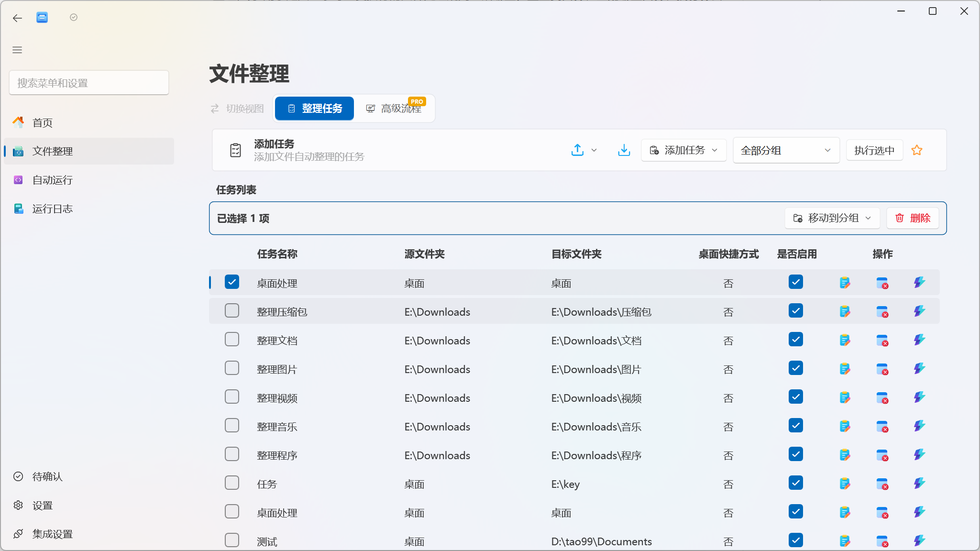Expand the 添加任务 dropdown button
The height and width of the screenshot is (551, 980).
pyautogui.click(x=684, y=150)
